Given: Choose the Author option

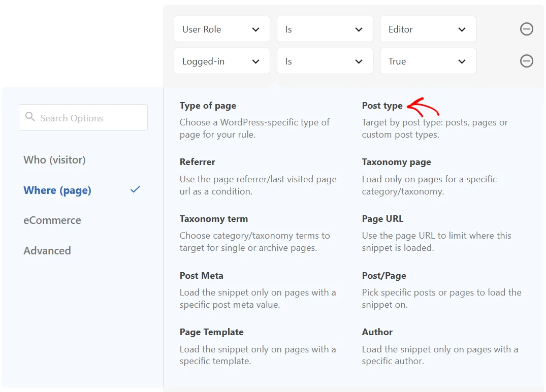Looking at the screenshot, I should pos(377,332).
